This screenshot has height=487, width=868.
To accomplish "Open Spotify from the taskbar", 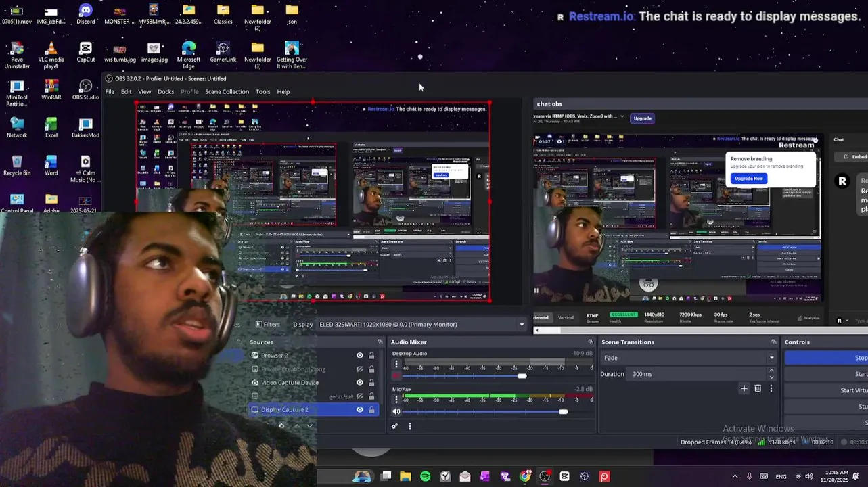I will click(425, 476).
